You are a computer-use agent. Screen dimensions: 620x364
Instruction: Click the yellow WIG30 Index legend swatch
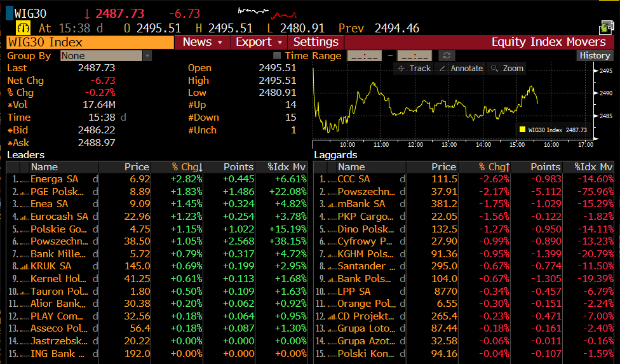(x=522, y=130)
